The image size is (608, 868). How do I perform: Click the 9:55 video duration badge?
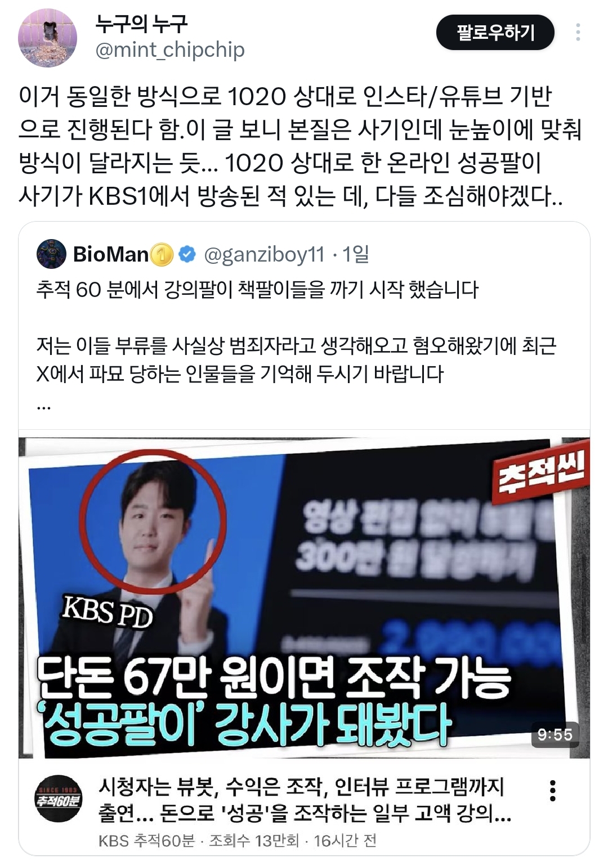[x=555, y=734]
